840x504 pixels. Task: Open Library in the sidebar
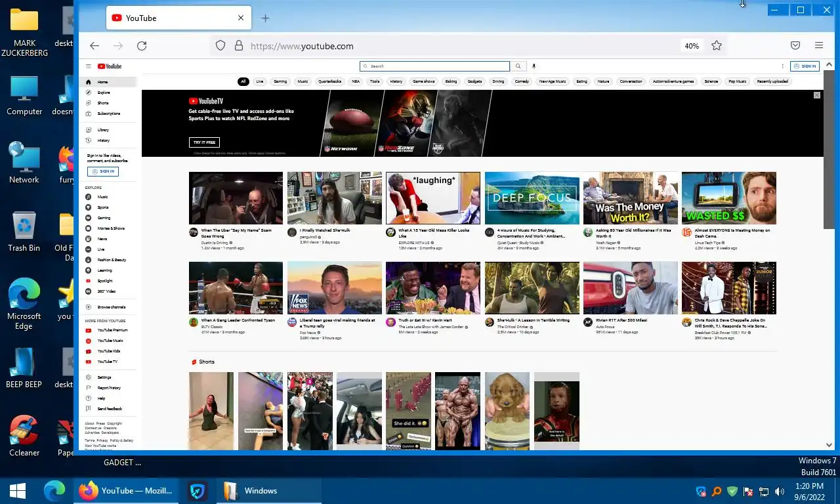tap(108, 130)
